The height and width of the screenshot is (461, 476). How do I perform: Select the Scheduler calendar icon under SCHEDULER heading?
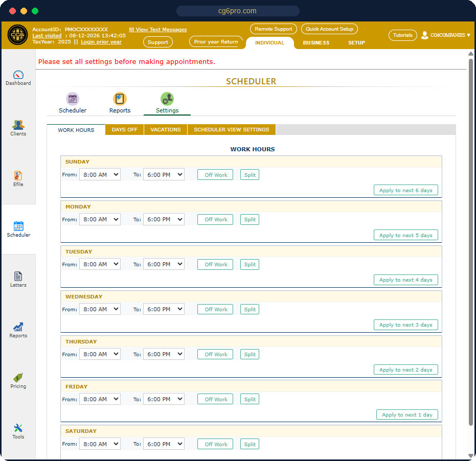[73, 99]
